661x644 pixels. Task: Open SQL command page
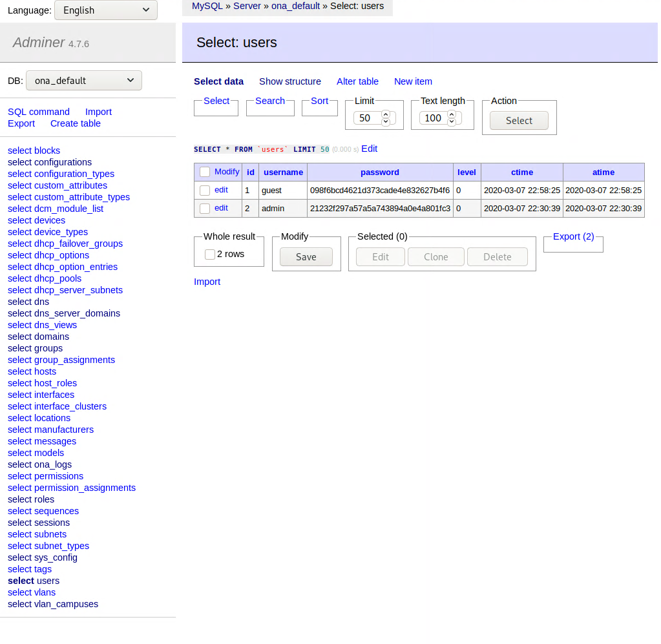[x=39, y=112]
